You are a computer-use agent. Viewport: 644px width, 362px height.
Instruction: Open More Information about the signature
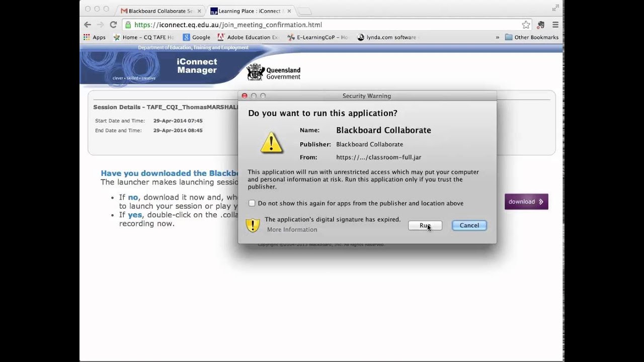point(292,230)
